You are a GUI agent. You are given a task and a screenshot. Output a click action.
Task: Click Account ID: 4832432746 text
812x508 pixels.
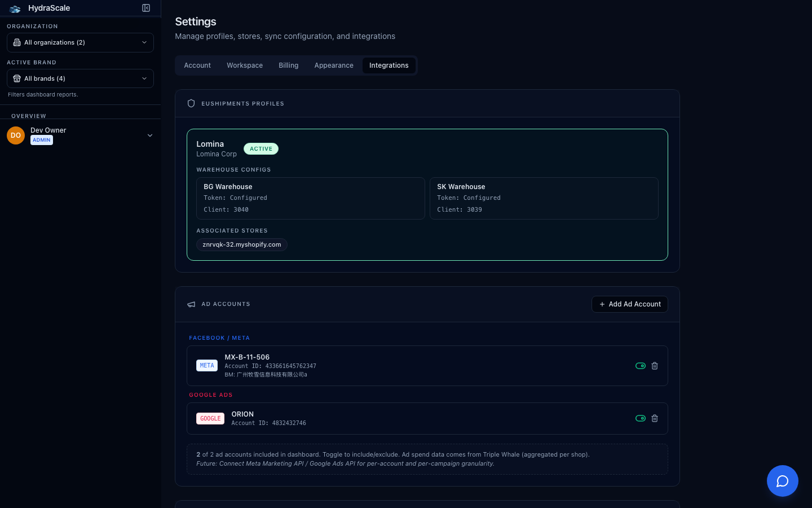269,423
